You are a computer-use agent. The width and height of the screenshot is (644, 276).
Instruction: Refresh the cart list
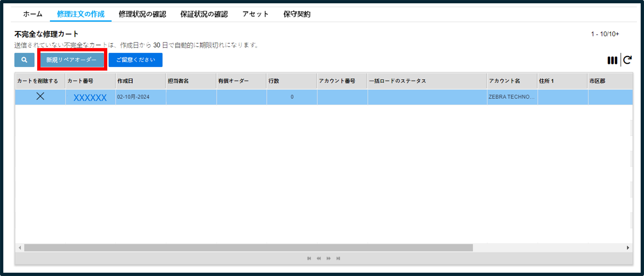(628, 60)
